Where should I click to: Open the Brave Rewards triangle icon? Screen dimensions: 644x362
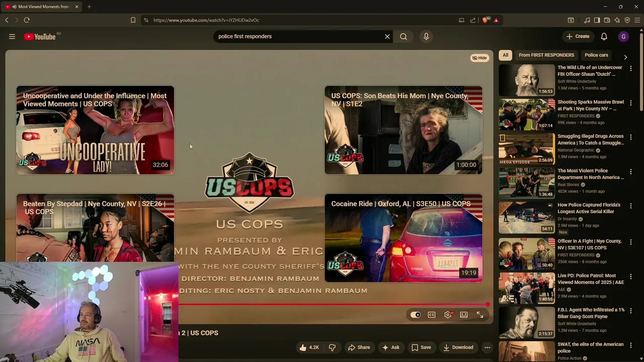(x=496, y=20)
